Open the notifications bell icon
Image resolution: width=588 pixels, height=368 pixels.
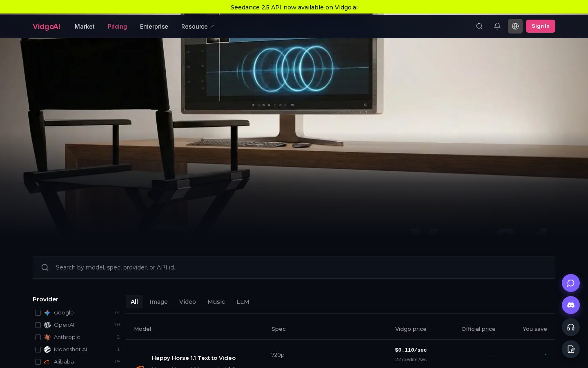click(x=497, y=26)
